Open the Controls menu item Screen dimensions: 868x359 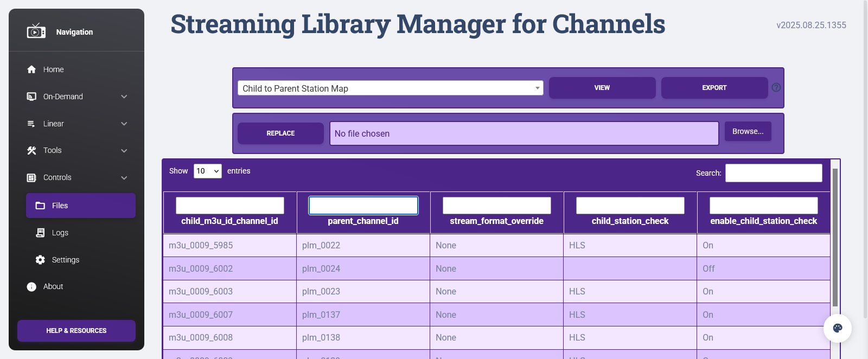[x=58, y=178]
